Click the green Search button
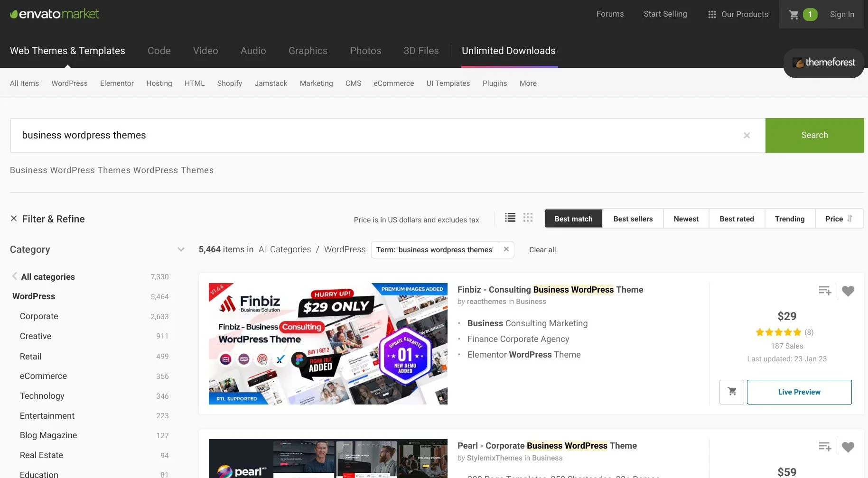This screenshot has width=868, height=478. click(814, 135)
